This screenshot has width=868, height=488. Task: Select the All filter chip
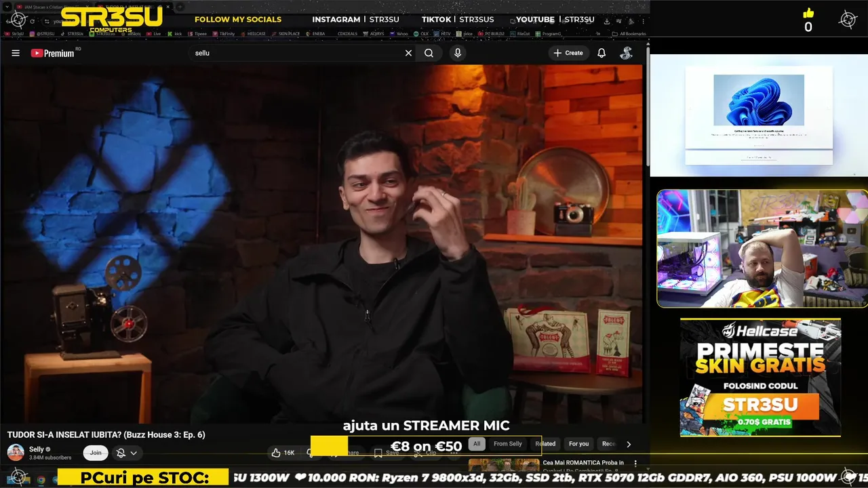click(477, 444)
